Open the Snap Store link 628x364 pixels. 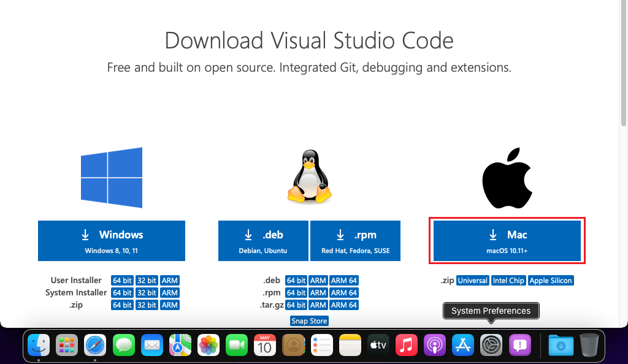tap(309, 321)
